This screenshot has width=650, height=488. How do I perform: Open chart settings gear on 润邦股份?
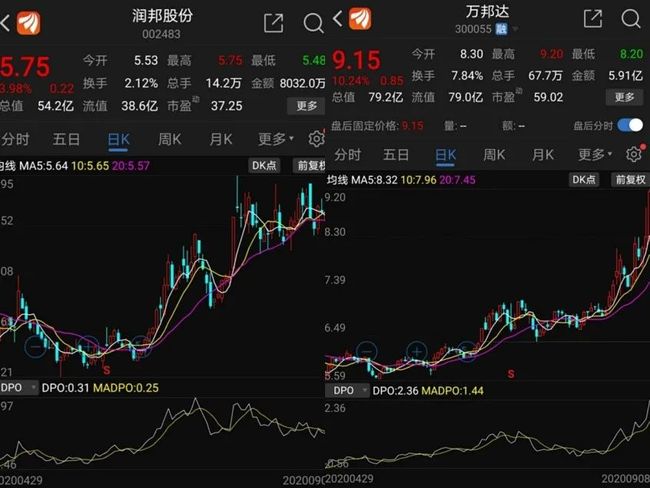(317, 138)
